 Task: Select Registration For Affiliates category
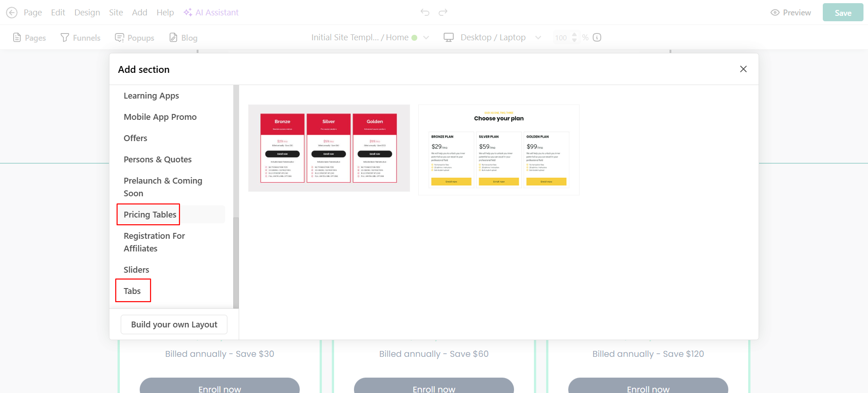click(x=154, y=242)
